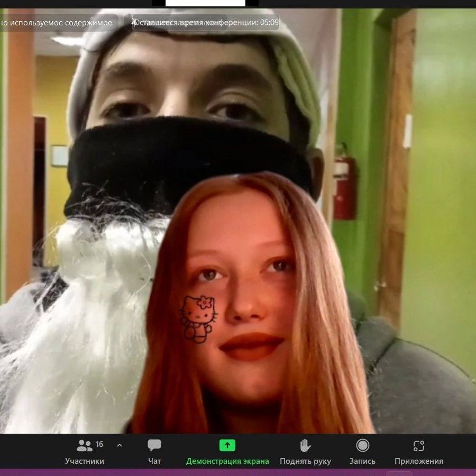476x476 pixels.
Task: Click the remaining conference time banner
Action: tap(206, 23)
